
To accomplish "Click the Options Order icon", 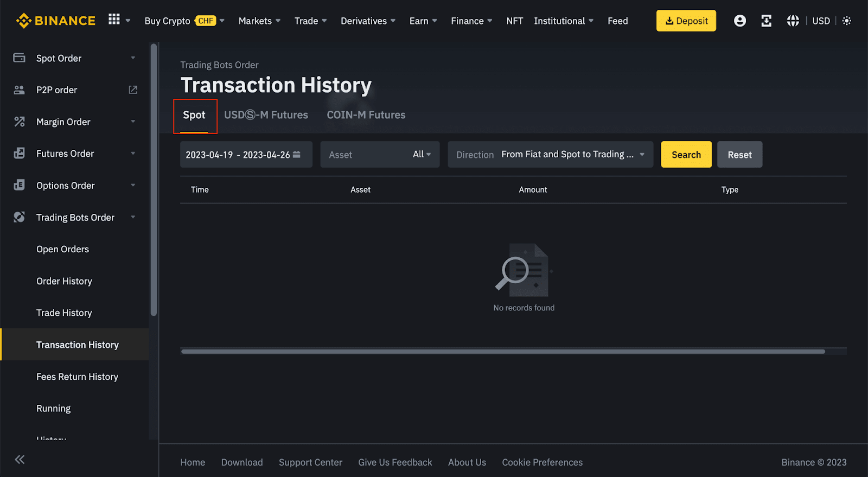I will pos(20,185).
